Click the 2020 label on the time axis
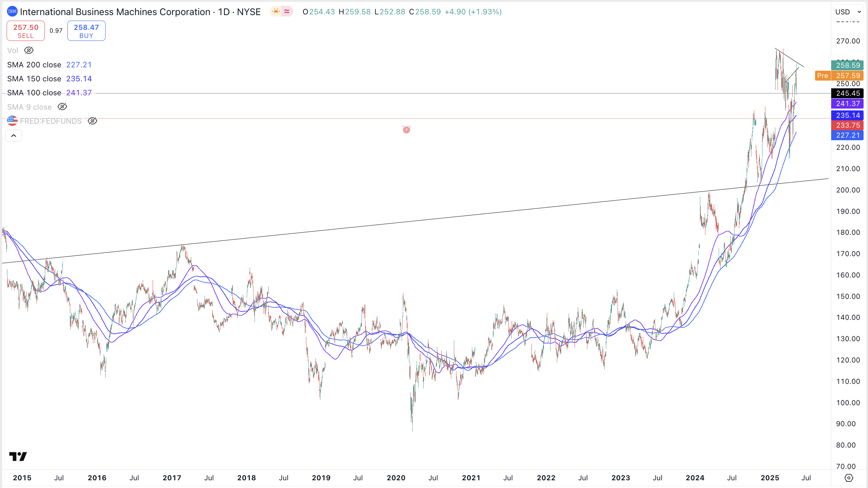Viewport: 868px width, 488px height. [396, 478]
